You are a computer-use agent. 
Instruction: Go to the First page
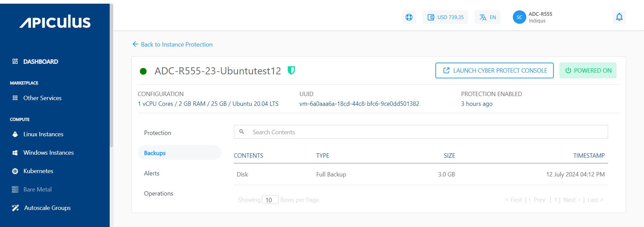514,200
